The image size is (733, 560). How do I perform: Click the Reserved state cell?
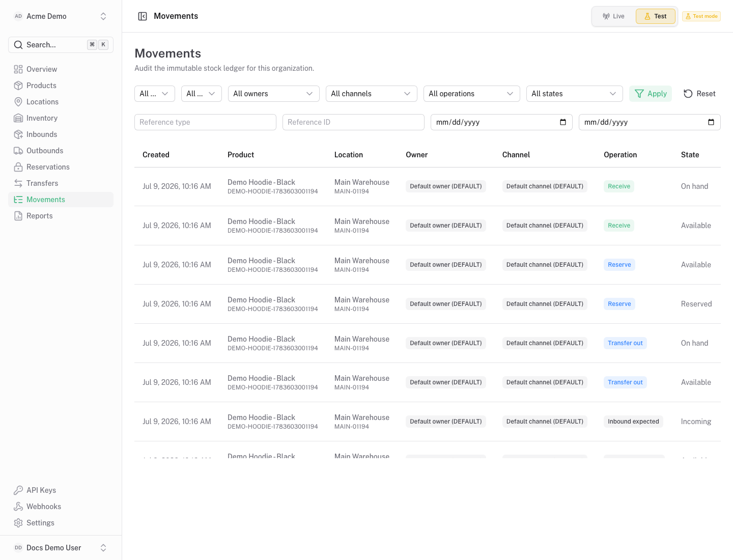(x=696, y=304)
